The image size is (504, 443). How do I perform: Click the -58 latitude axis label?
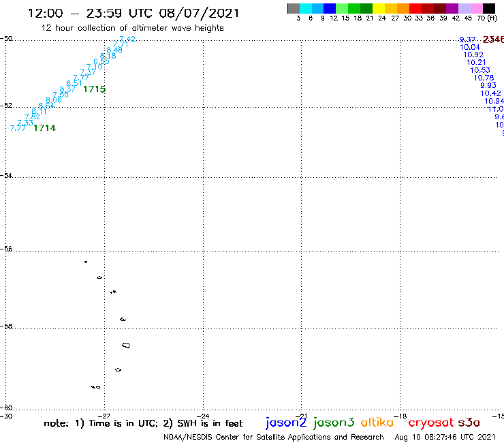[6, 326]
